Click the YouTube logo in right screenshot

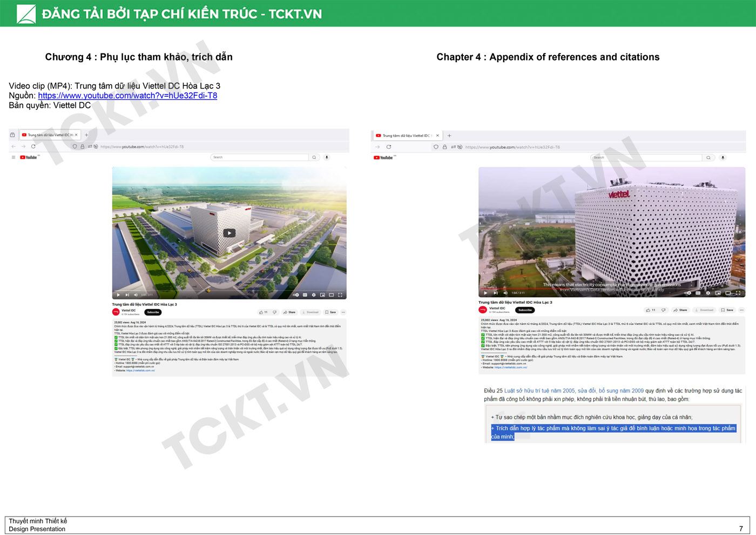pos(383,158)
